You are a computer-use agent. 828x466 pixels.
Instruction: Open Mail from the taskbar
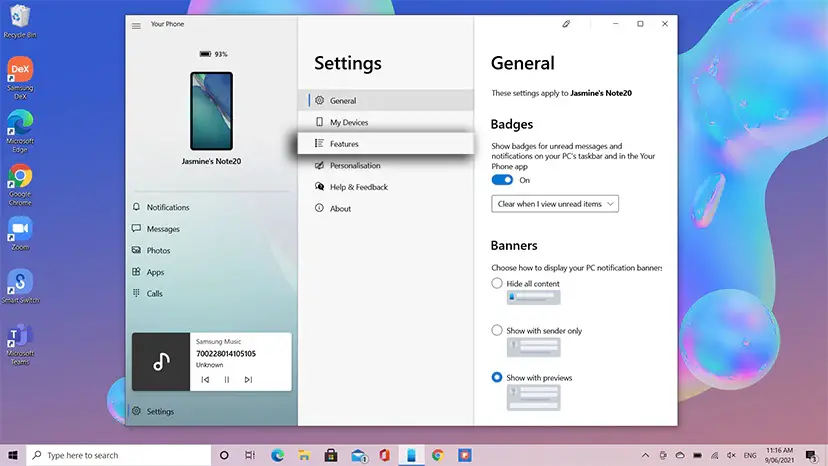click(x=359, y=455)
